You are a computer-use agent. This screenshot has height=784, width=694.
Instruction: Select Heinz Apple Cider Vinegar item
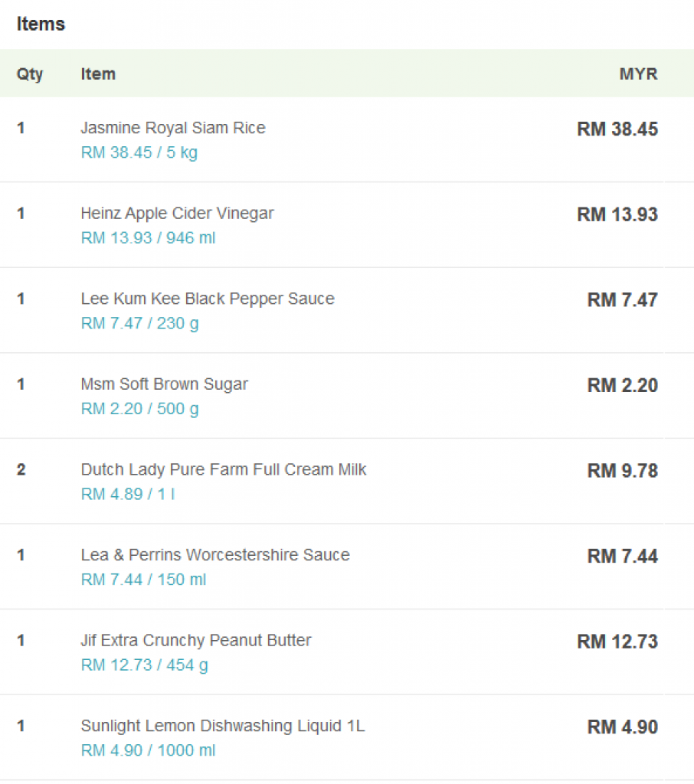[x=177, y=214]
